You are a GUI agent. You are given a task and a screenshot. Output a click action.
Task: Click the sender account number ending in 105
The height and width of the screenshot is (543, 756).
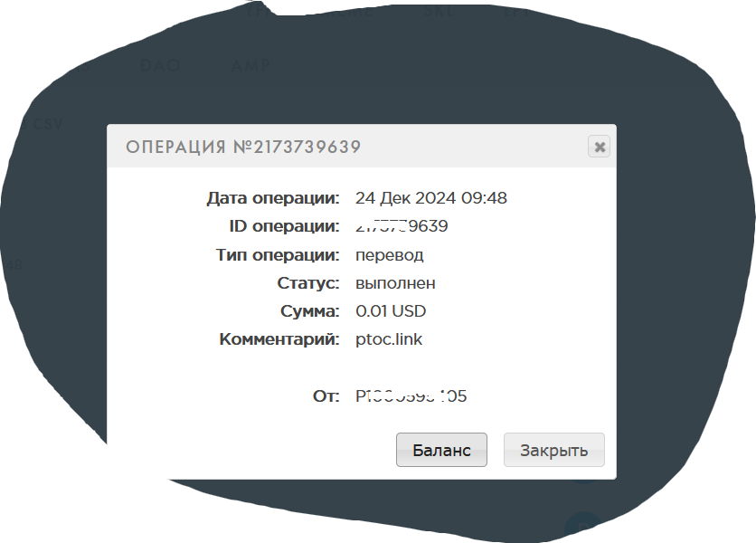(411, 396)
